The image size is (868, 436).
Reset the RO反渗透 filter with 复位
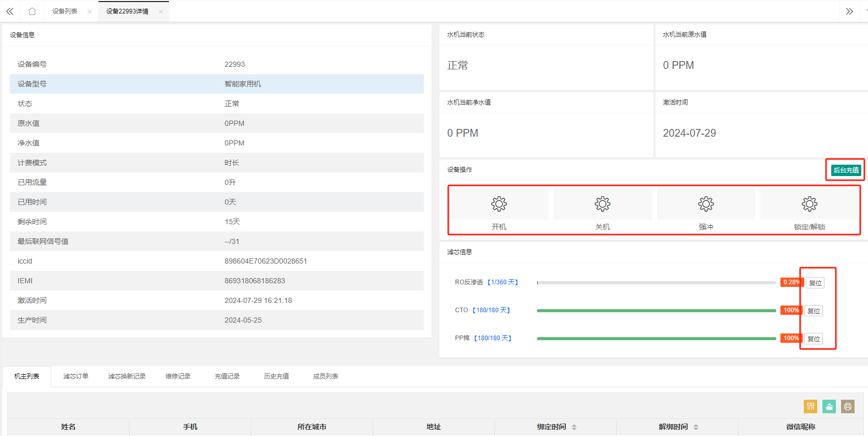815,283
